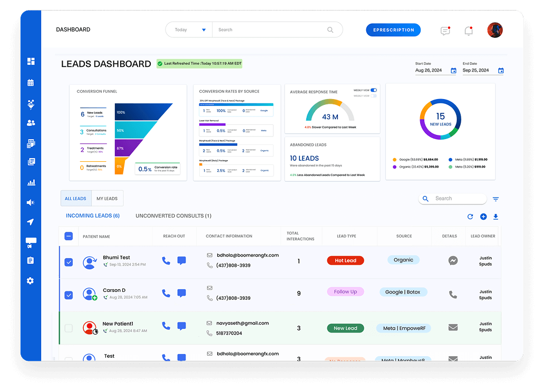Uncheck the Carson D row checkbox

tap(69, 295)
